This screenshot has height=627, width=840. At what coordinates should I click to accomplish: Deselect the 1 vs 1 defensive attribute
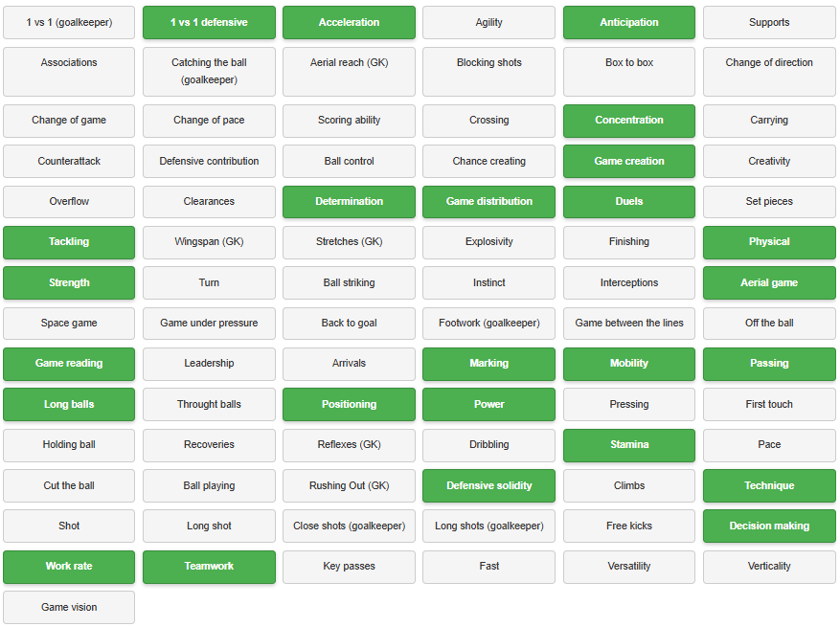[x=209, y=22]
